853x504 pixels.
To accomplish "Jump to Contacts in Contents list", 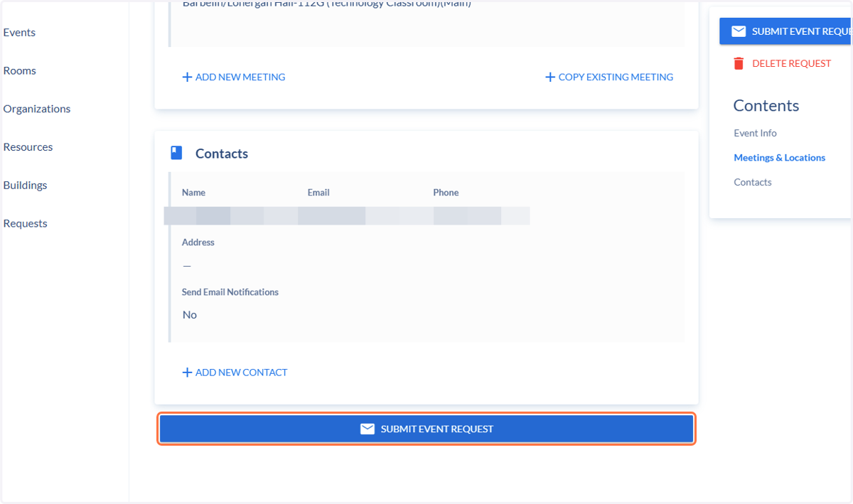I will [x=753, y=183].
